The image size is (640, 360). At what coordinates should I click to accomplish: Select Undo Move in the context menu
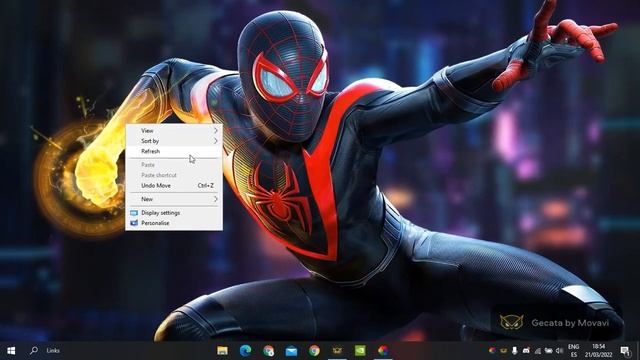click(174, 185)
